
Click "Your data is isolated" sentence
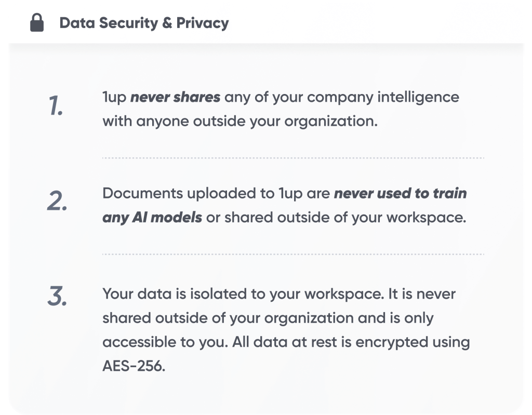(x=176, y=294)
